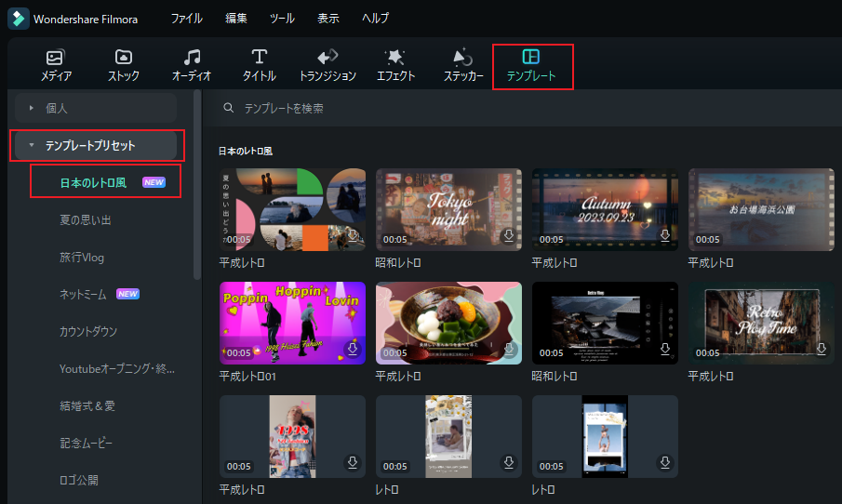The width and height of the screenshot is (842, 504).
Task: Open the ツール menu
Action: pyautogui.click(x=282, y=18)
